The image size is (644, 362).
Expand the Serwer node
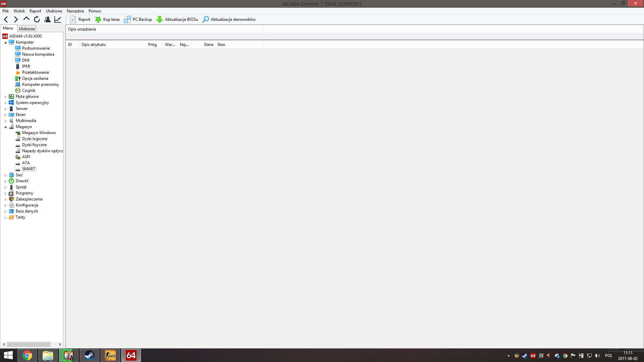tap(5, 109)
